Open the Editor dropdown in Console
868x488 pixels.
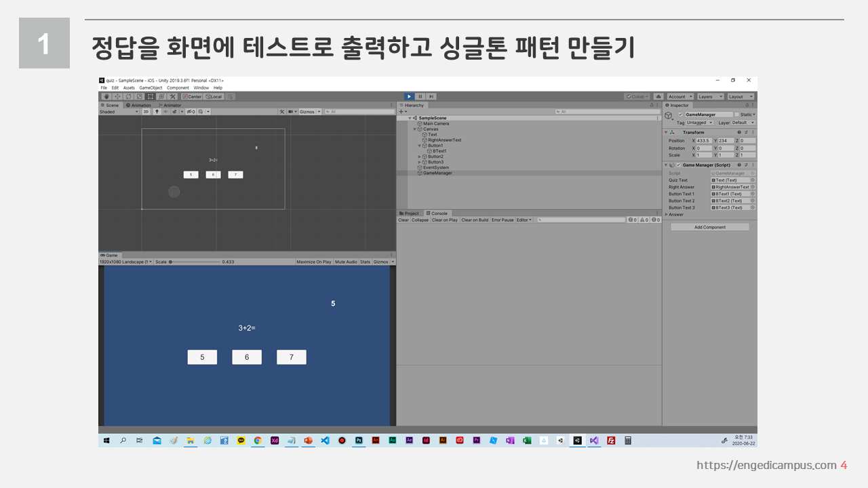pyautogui.click(x=524, y=220)
